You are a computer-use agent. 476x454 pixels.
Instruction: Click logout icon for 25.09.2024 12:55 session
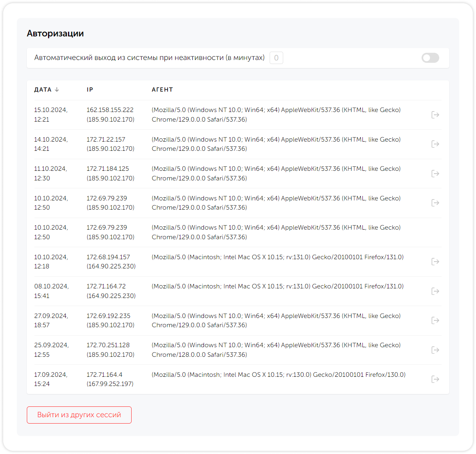pyautogui.click(x=435, y=350)
